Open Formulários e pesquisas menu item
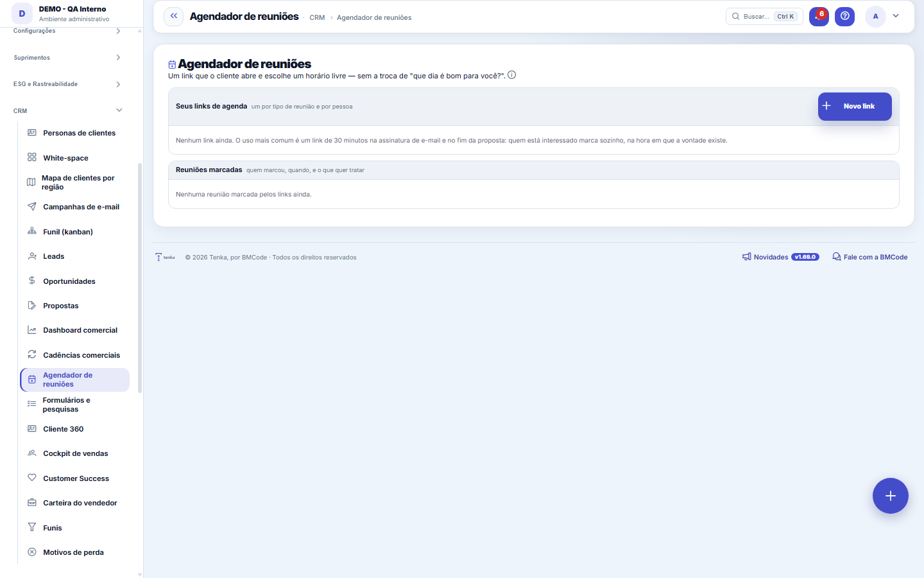 74,405
